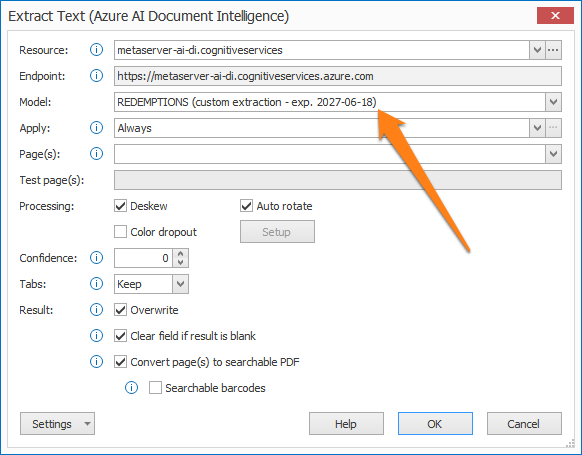Open the Settings menu button
The width and height of the screenshot is (582, 455).
coord(58,423)
